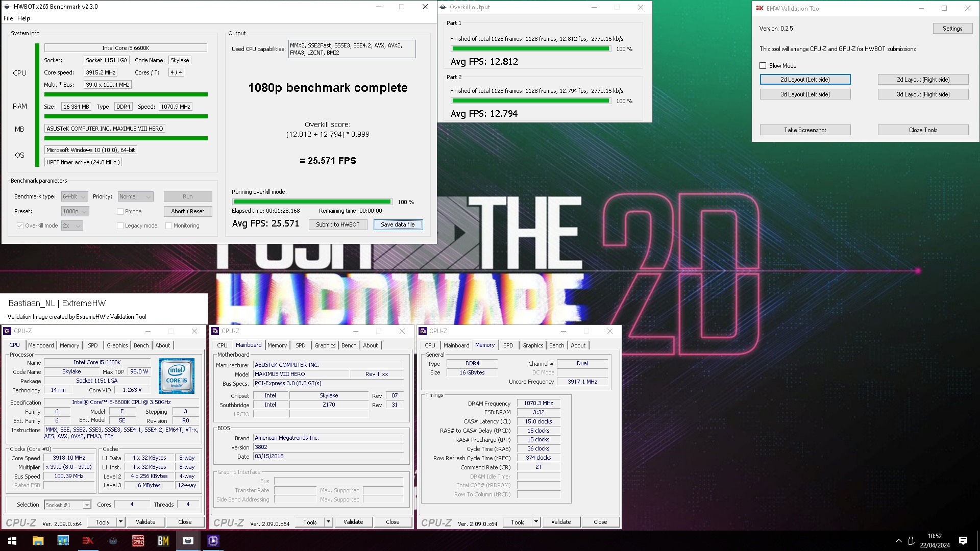This screenshot has width=980, height=551.
Task: Switch to HWBOT x265 Benchmark taskbar icon
Action: tap(188, 541)
